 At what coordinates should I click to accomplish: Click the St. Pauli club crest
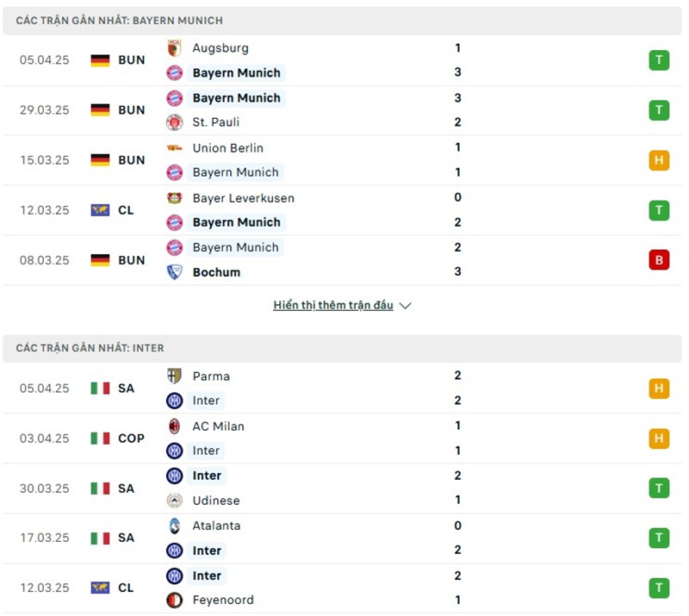click(x=175, y=122)
